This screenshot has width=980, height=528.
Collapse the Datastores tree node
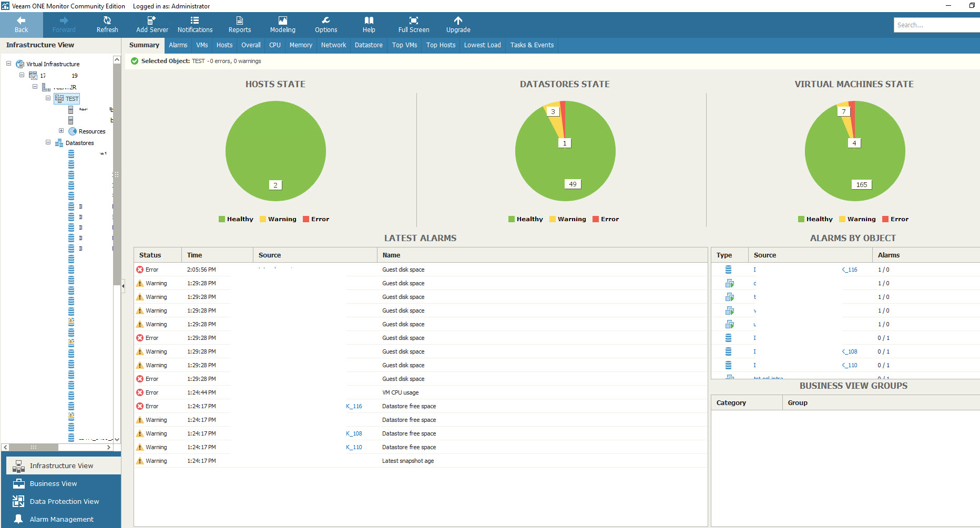pos(48,142)
